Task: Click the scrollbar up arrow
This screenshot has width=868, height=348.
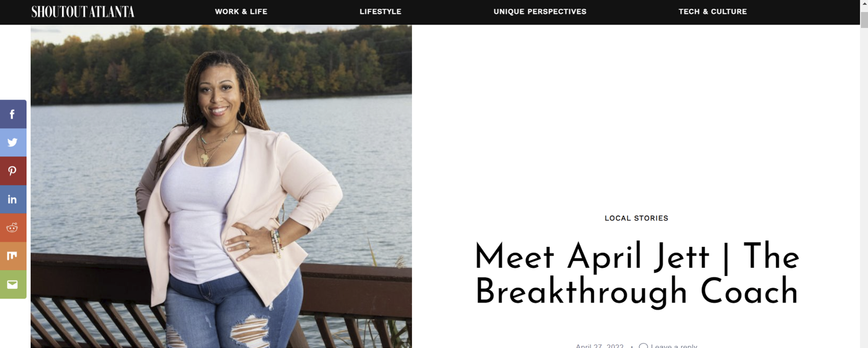Action: 864,4
